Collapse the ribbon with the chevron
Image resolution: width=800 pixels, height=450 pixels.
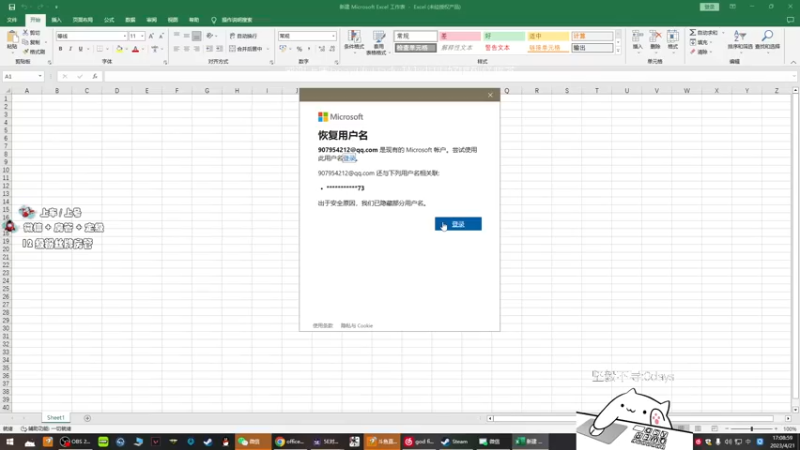(793, 62)
